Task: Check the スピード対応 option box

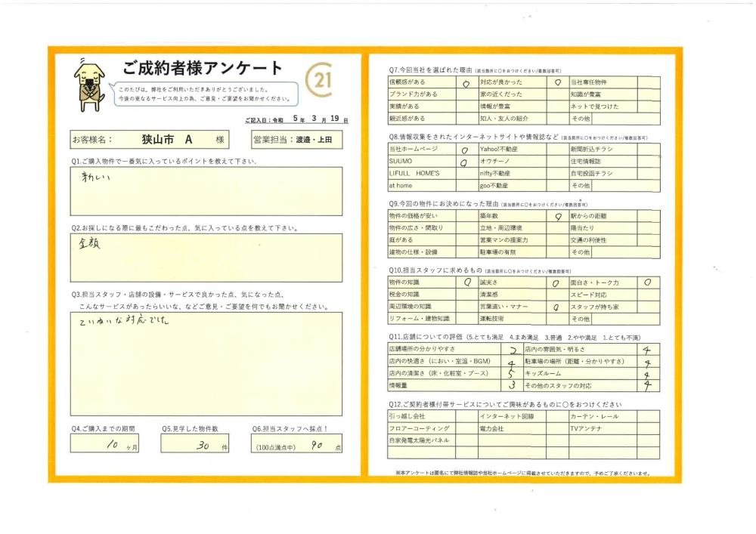Action: [649, 295]
